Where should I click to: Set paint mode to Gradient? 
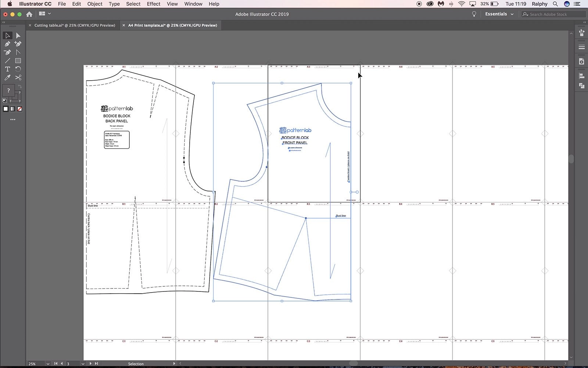(x=12, y=109)
